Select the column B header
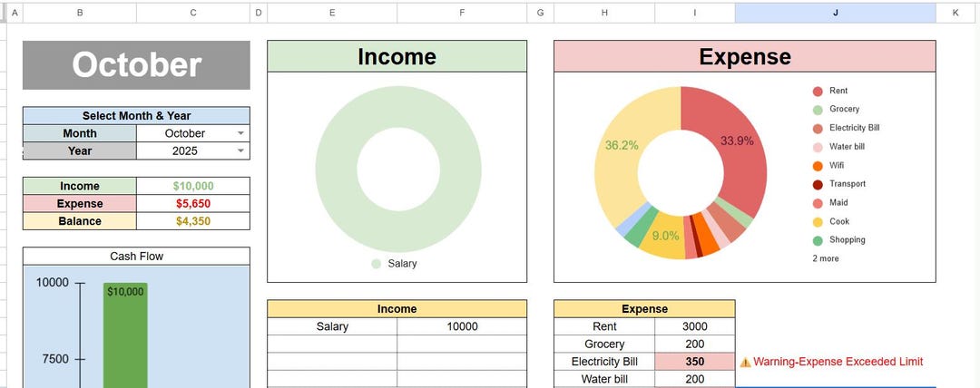 [79, 13]
